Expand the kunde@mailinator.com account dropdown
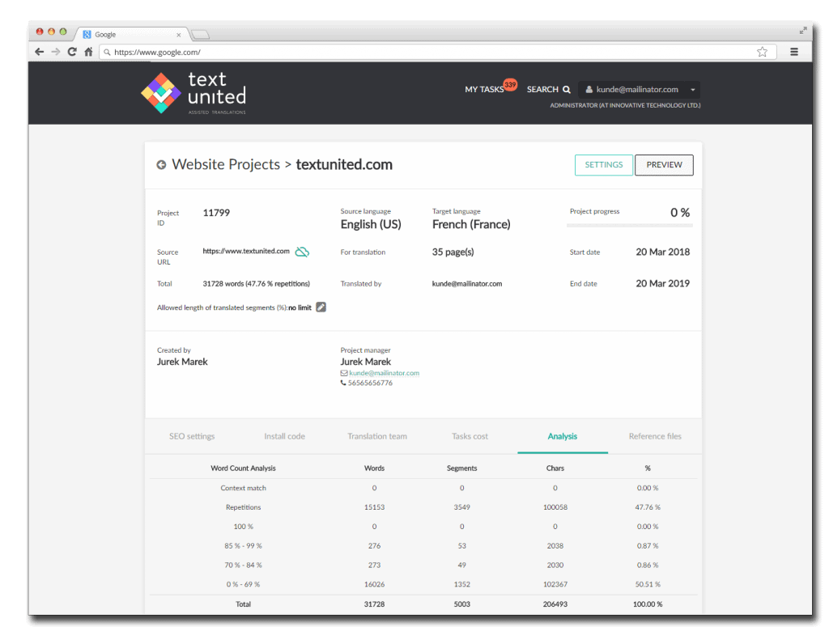829x644 pixels. coord(640,89)
